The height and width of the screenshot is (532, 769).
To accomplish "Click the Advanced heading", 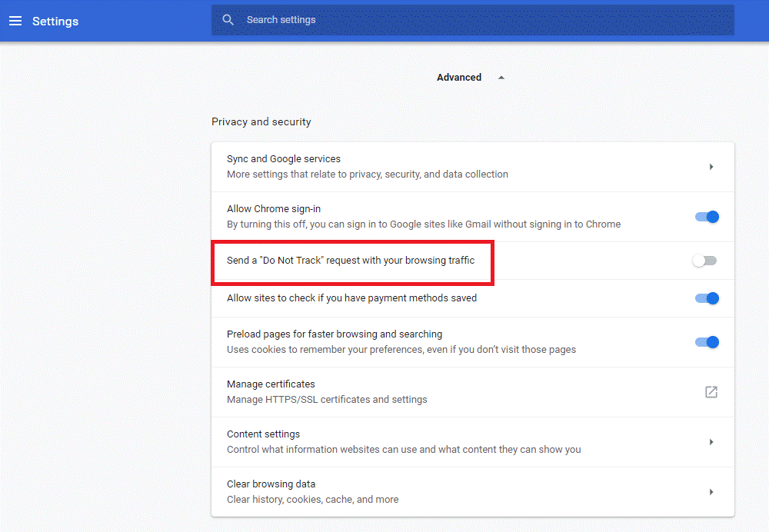I will 459,78.
